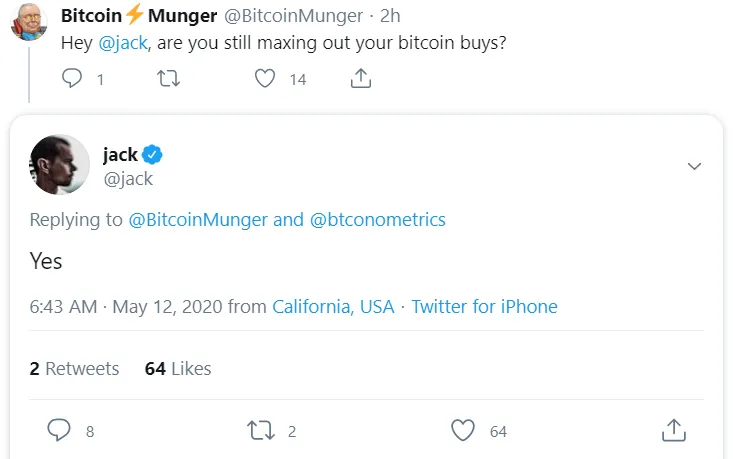Open @BitcoinMunger in Replying to line
Viewport: 733px width, 459px height.
tap(198, 220)
